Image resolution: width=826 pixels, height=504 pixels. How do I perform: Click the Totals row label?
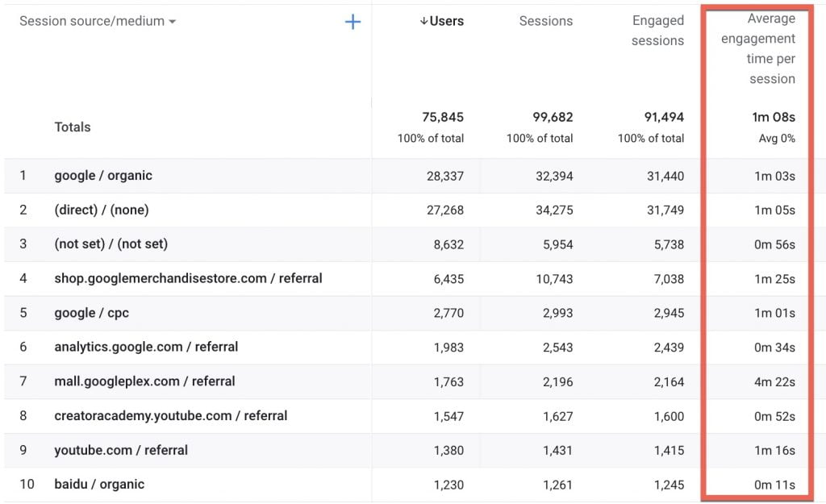(73, 127)
